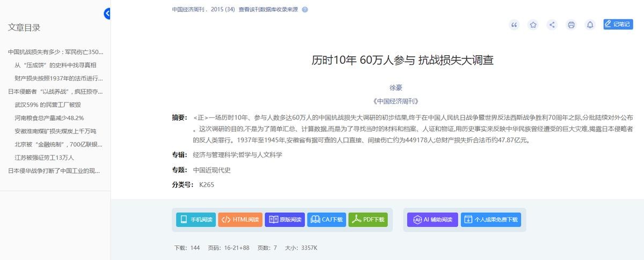Click the help question mark icon
This screenshot has width=644, height=260.
click(305, 10)
